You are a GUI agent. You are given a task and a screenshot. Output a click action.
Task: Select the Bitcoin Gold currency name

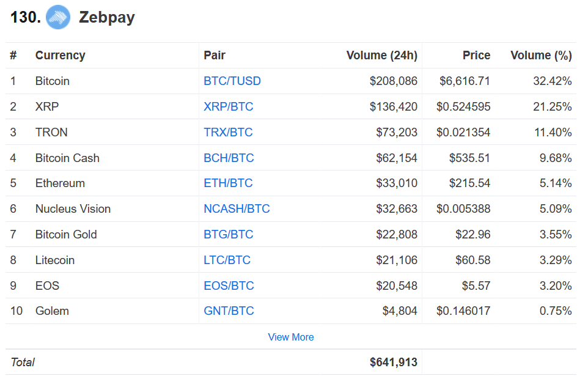tap(66, 235)
